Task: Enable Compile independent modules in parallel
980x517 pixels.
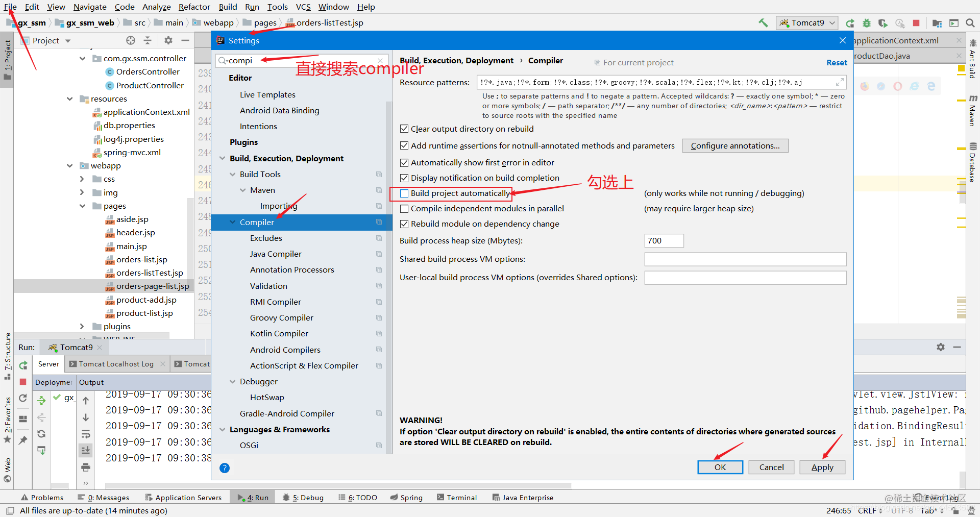Action: pyautogui.click(x=404, y=209)
